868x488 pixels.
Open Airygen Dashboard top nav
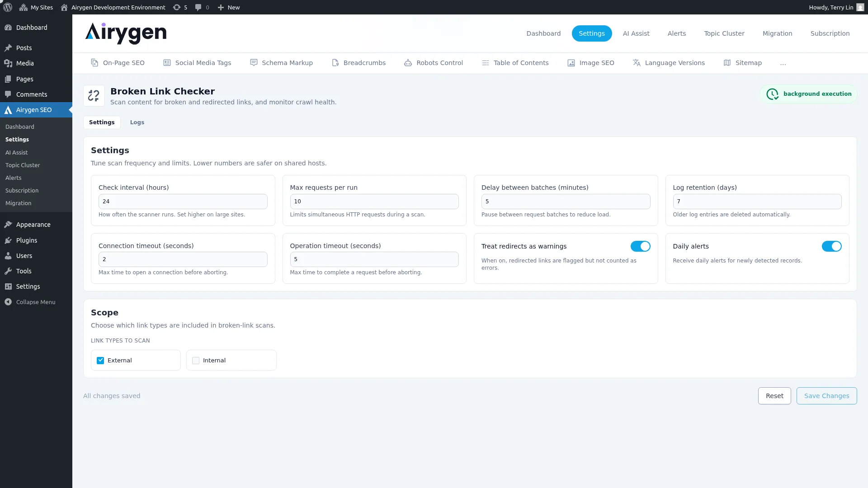[543, 33]
